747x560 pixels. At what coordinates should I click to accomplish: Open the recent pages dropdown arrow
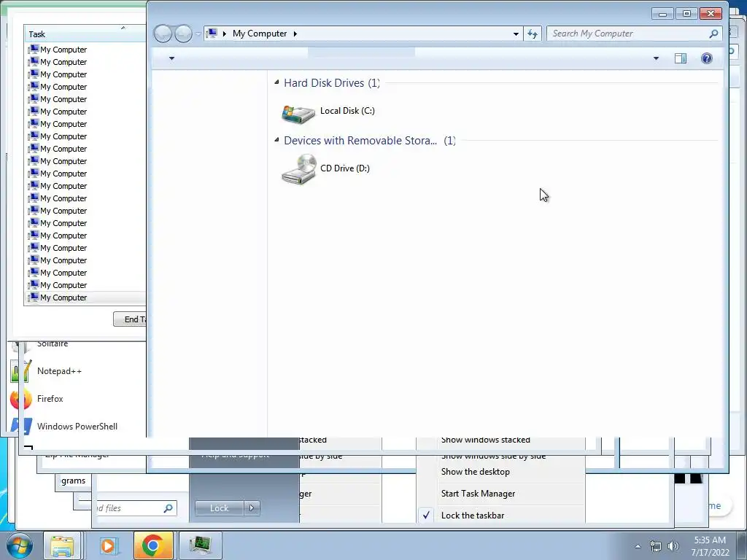click(x=198, y=34)
